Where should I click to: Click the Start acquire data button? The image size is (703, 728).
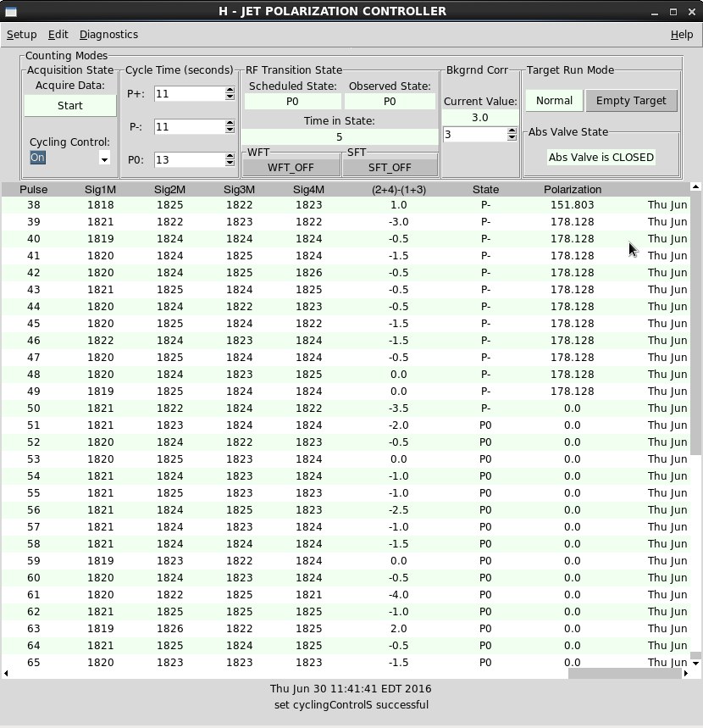(70, 106)
